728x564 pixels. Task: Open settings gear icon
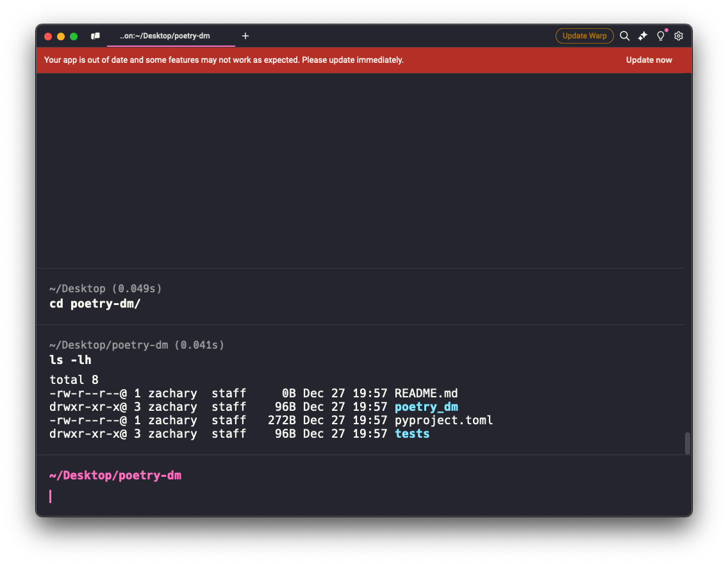point(678,36)
